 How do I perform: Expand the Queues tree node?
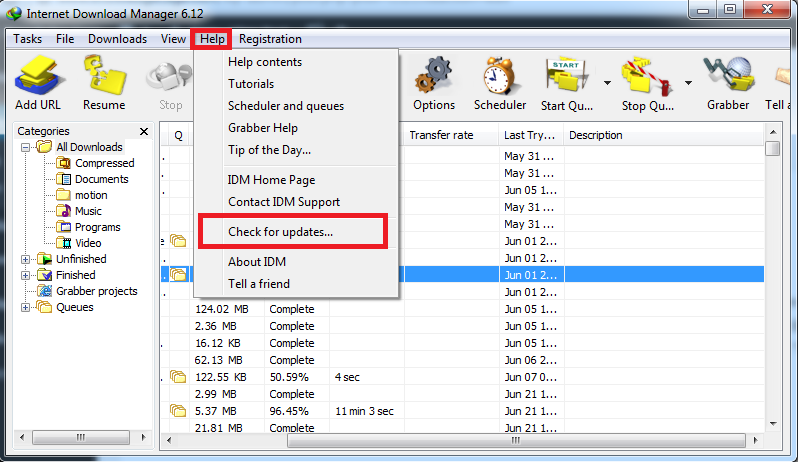click(x=25, y=307)
